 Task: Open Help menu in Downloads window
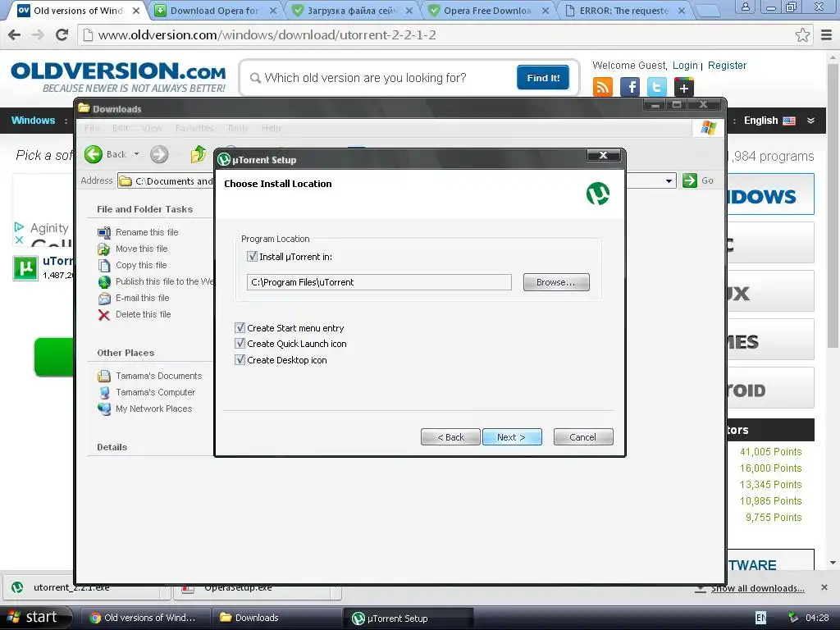271,128
